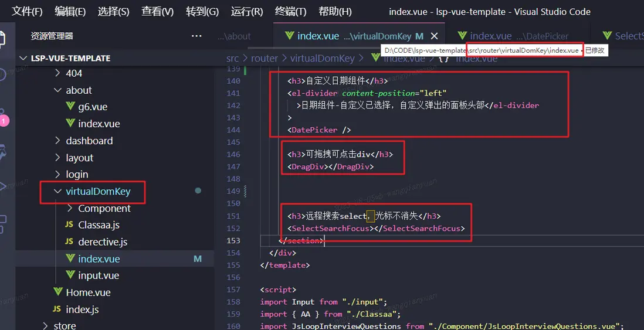
Task: Click the <DatePicker /> tag in code
Action: click(319, 130)
